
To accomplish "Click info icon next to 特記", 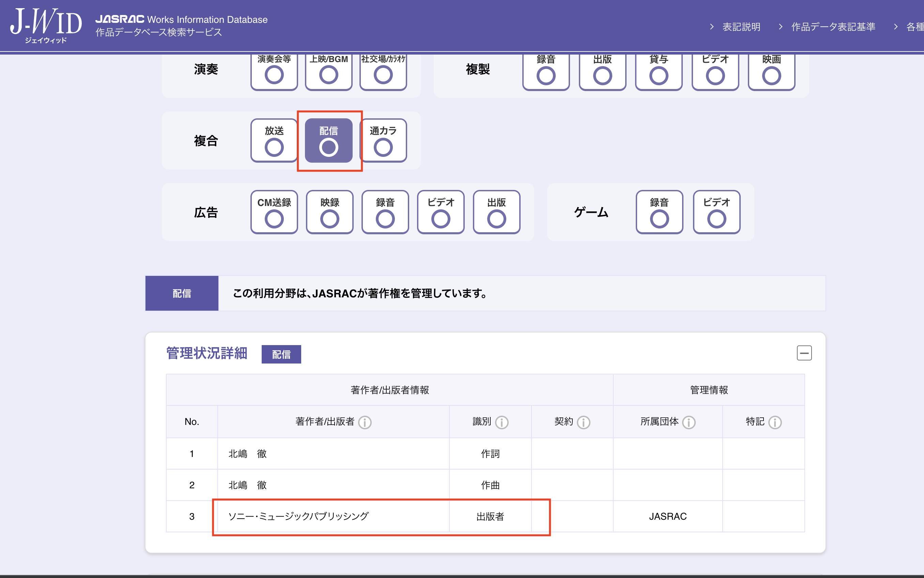I will (x=775, y=423).
